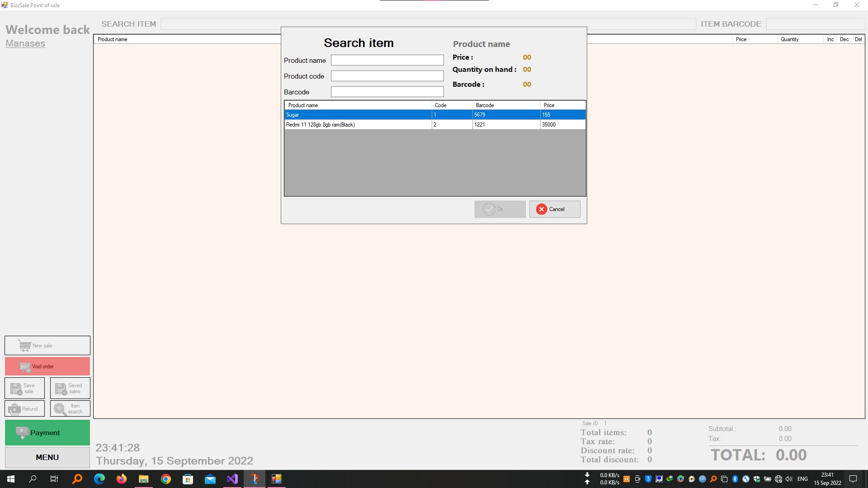Viewport: 868px width, 488px height.
Task: Click the Refund button
Action: pyautogui.click(x=24, y=409)
